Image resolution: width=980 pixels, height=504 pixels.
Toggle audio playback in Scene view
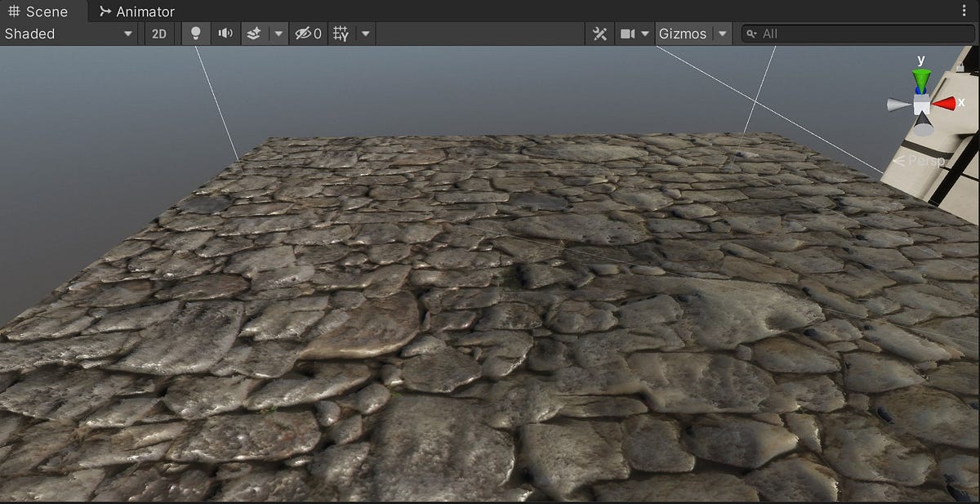(225, 33)
